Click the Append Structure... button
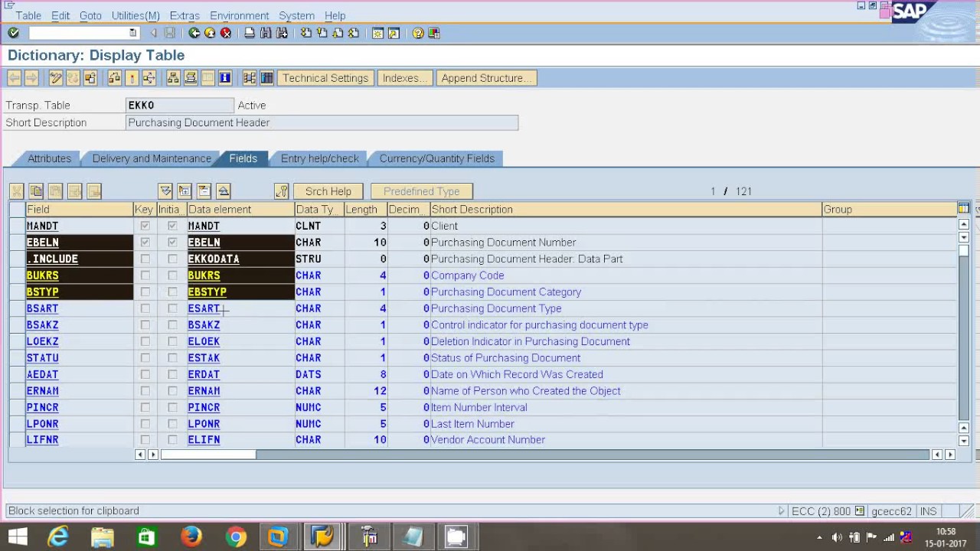 pyautogui.click(x=486, y=78)
